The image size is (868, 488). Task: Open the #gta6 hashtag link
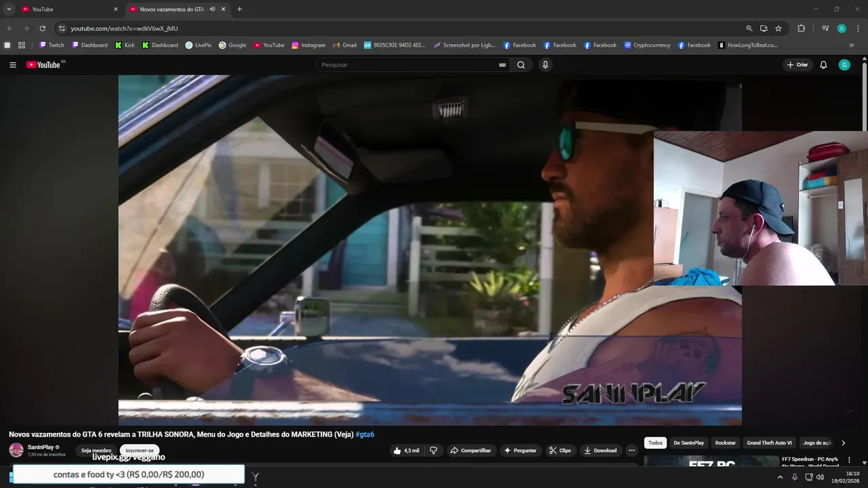tap(365, 434)
